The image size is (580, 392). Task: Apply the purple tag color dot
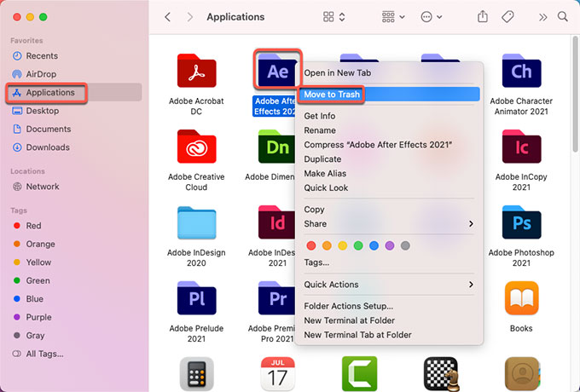point(390,245)
